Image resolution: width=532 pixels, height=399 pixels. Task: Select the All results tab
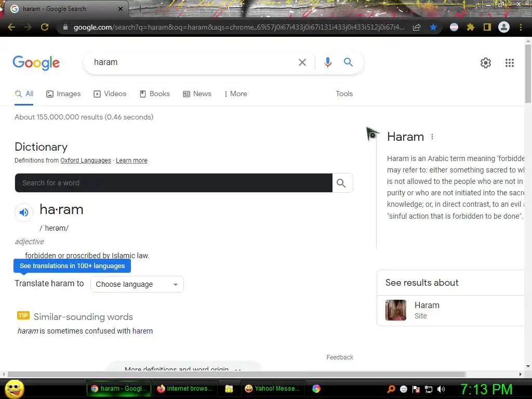point(24,94)
